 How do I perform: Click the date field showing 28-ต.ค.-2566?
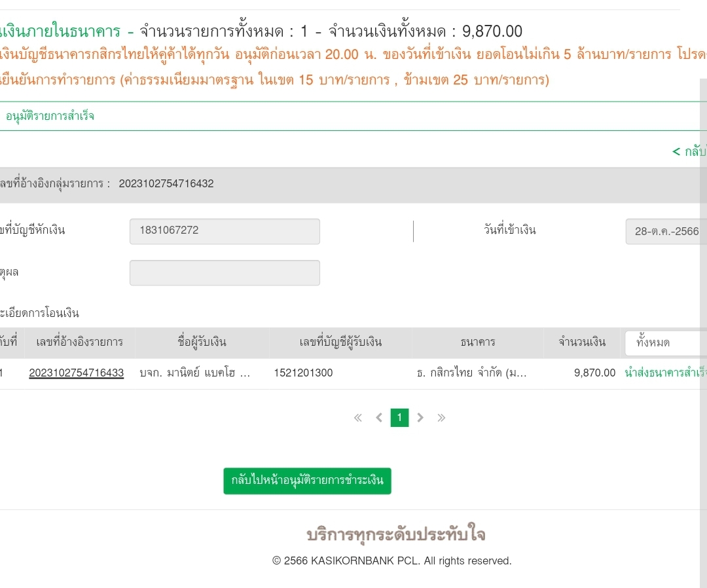point(665,231)
